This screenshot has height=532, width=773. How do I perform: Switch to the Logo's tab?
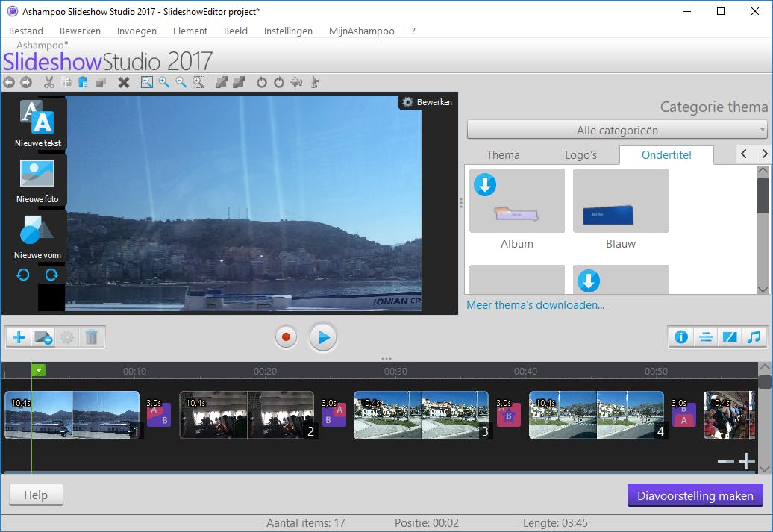click(580, 154)
